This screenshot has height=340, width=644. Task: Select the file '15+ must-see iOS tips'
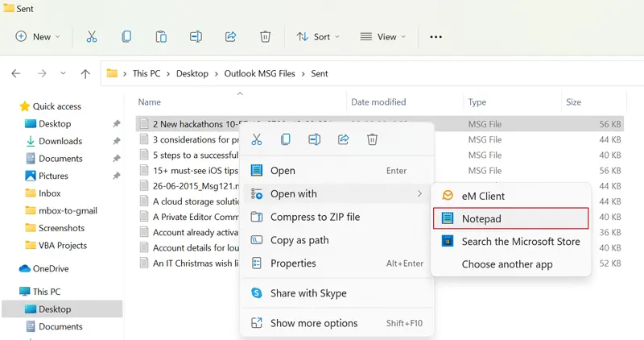(x=189, y=171)
